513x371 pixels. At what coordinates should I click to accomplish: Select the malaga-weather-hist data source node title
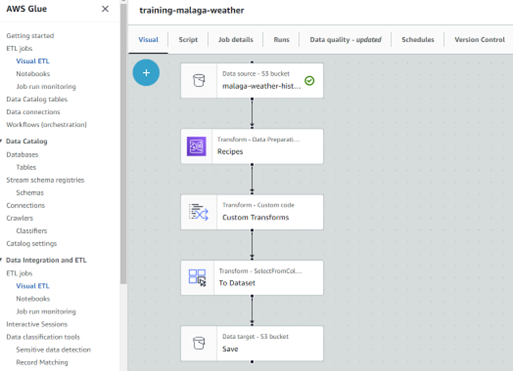pyautogui.click(x=262, y=86)
